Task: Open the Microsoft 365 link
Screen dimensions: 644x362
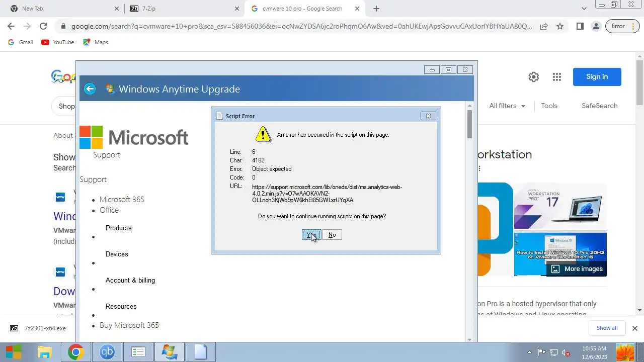Action: click(x=122, y=200)
